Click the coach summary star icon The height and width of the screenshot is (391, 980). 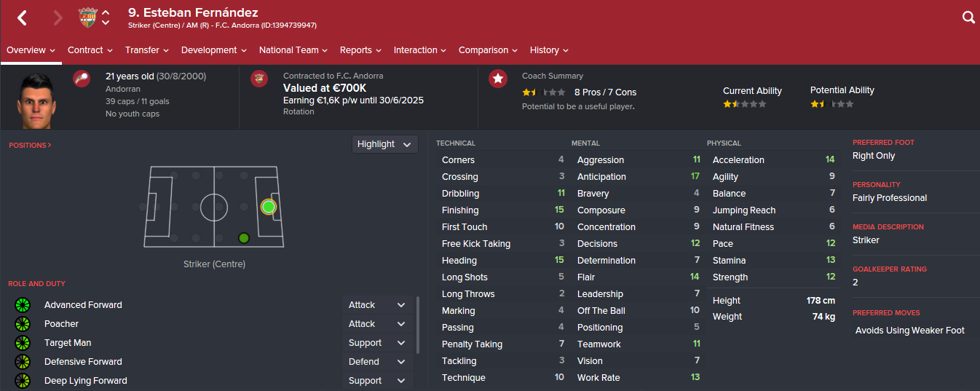498,79
